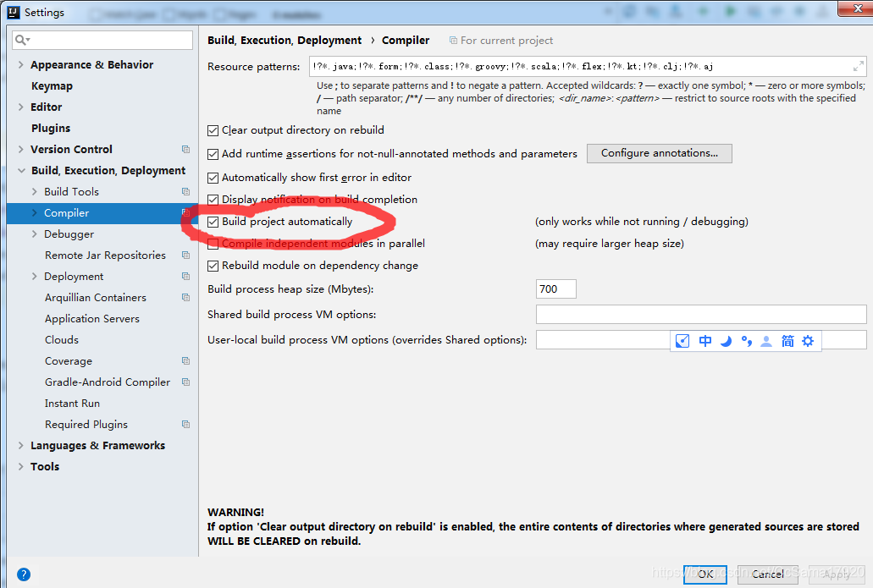Screen dimensions: 873x588
Task: Click the project-level icon beside Arquillian Containers
Action: 186,297
